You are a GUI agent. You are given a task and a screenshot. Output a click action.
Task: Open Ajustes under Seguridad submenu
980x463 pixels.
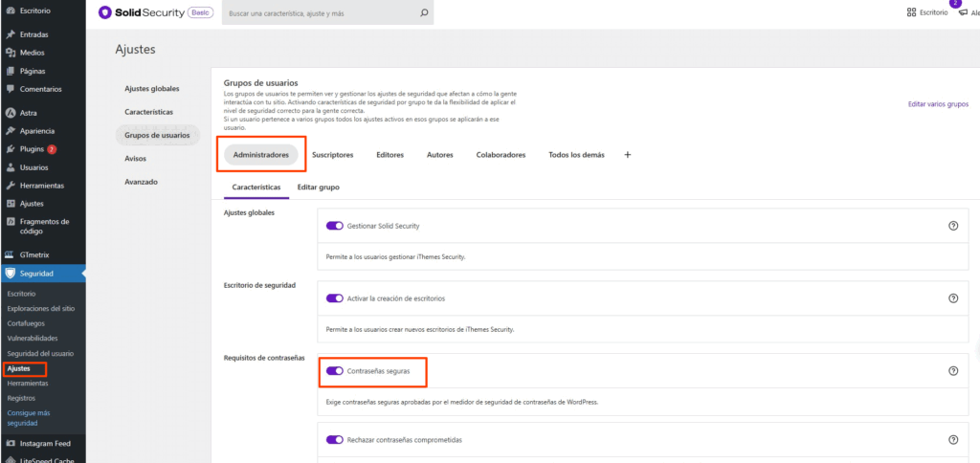click(x=19, y=368)
